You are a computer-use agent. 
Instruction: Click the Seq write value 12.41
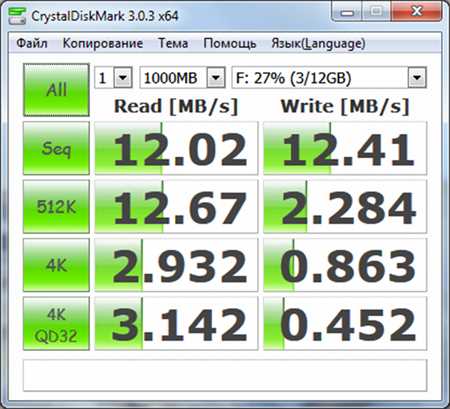tap(345, 148)
